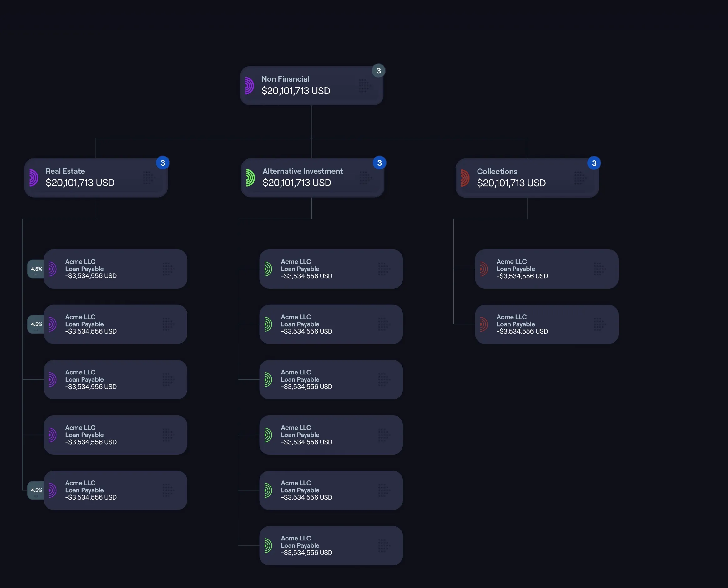
Task: Collapse the blue 3 badge on Real Estate
Action: pos(163,163)
